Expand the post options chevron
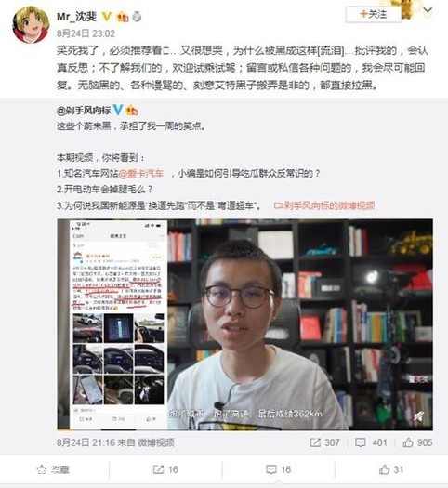Screen dimensions: 448x488 coord(428,10)
